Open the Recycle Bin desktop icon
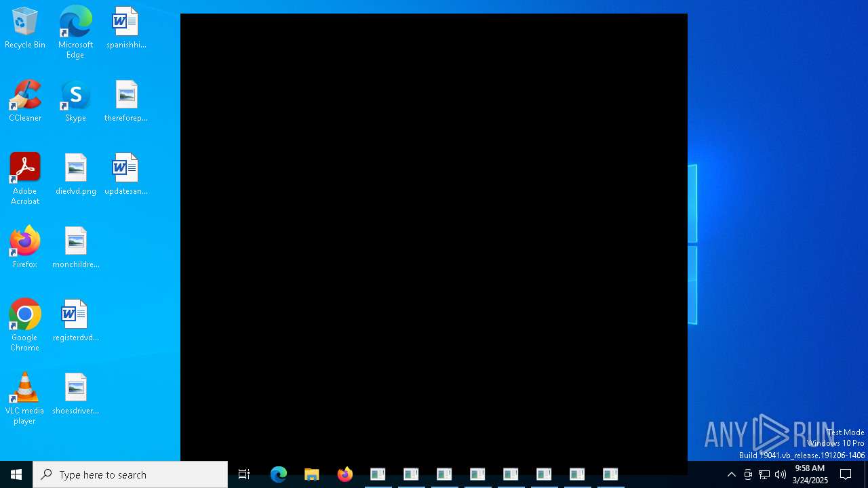The width and height of the screenshot is (868, 488). (25, 28)
